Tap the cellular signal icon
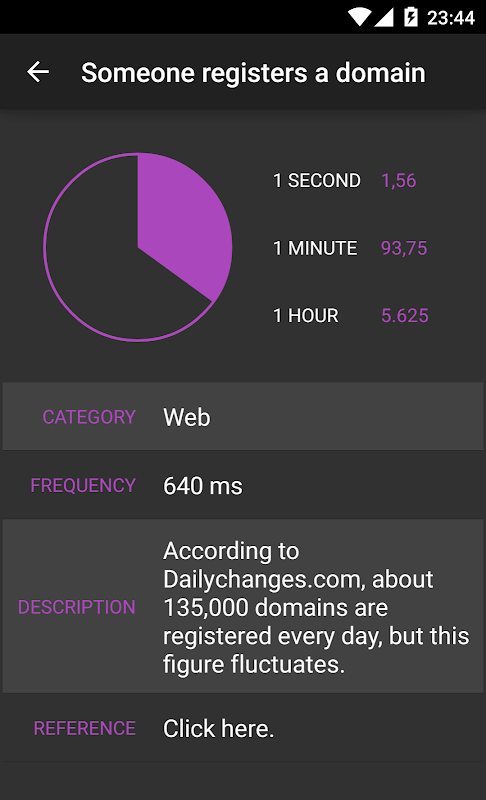Viewport: 486px width, 800px height. pyautogui.click(x=384, y=18)
